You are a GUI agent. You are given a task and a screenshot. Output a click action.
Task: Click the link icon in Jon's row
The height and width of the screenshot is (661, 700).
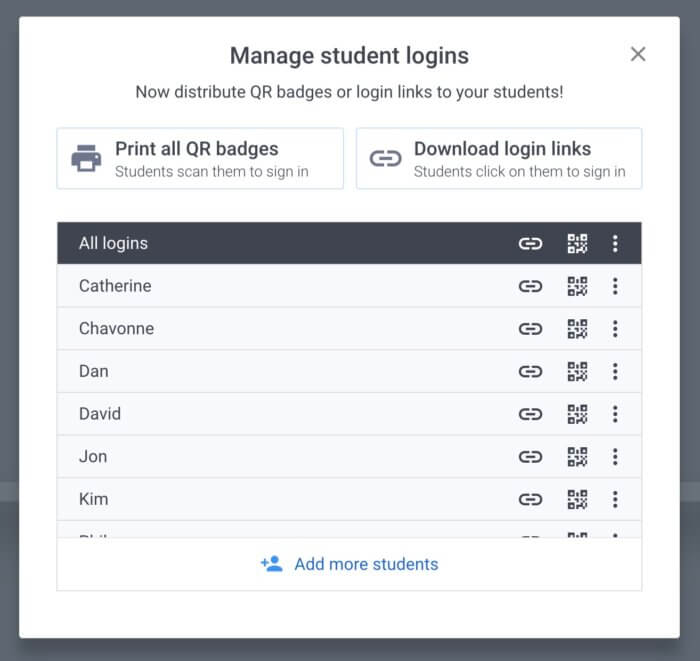pos(530,457)
